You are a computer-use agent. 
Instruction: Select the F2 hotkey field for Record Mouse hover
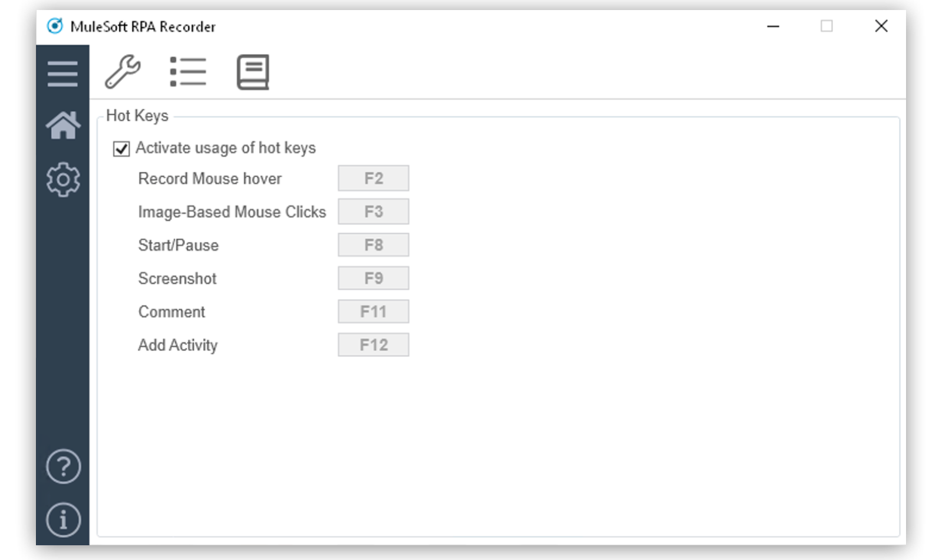pos(373,178)
